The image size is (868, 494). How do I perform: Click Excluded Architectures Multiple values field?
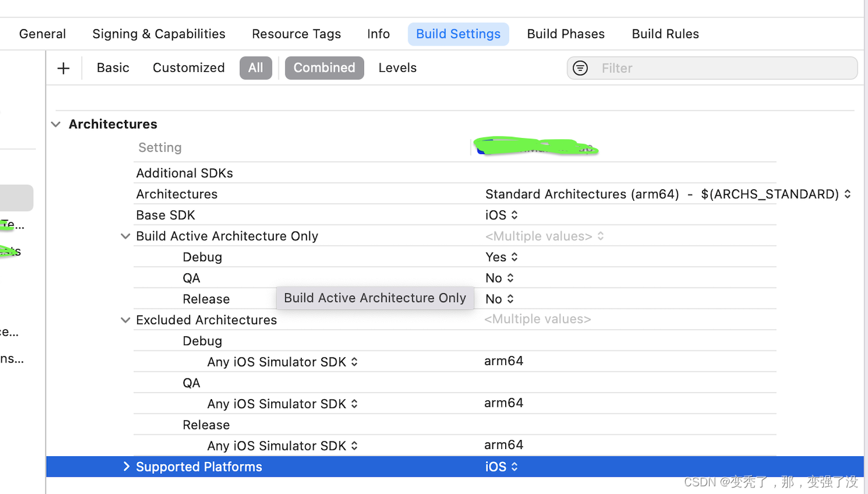tap(537, 319)
